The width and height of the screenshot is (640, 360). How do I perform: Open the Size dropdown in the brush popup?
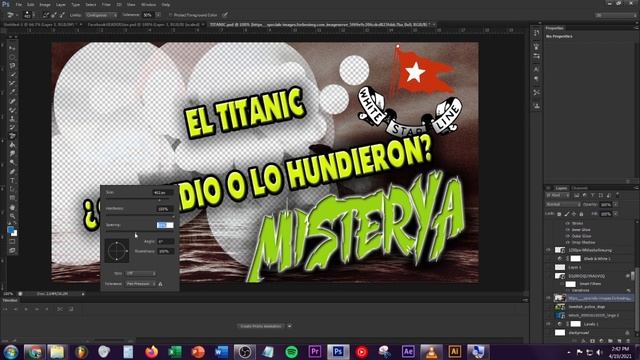(x=140, y=273)
